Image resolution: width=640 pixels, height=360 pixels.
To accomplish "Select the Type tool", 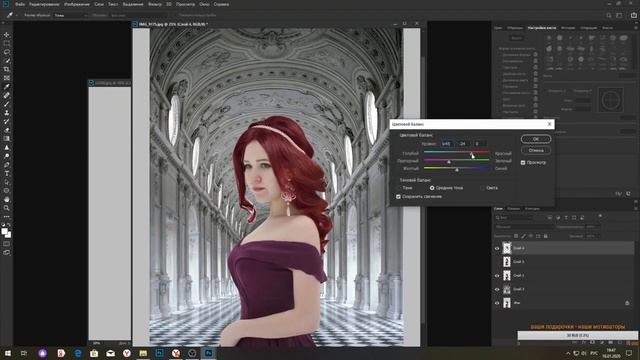I will 7,173.
